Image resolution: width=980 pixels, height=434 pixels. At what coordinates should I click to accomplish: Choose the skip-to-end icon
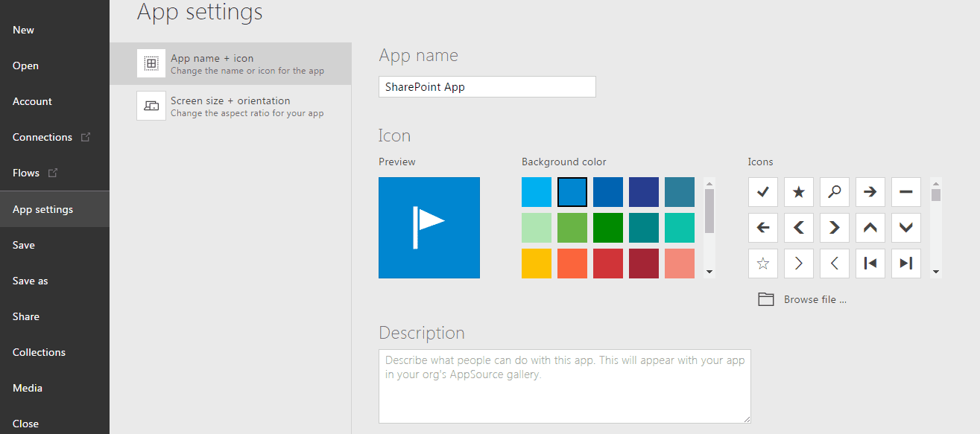click(906, 264)
